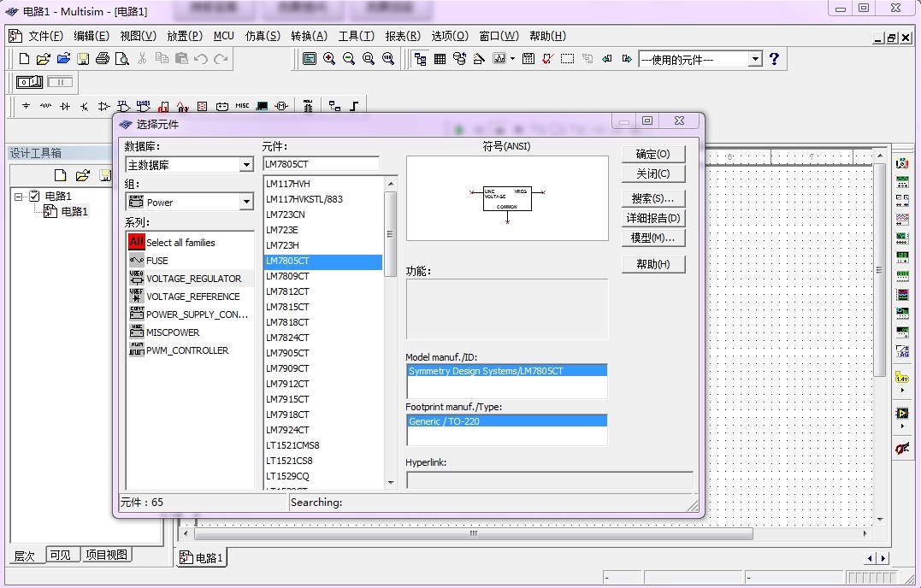Click the 关闭(C) button
Screen dimensions: 921x588
pyautogui.click(x=653, y=174)
